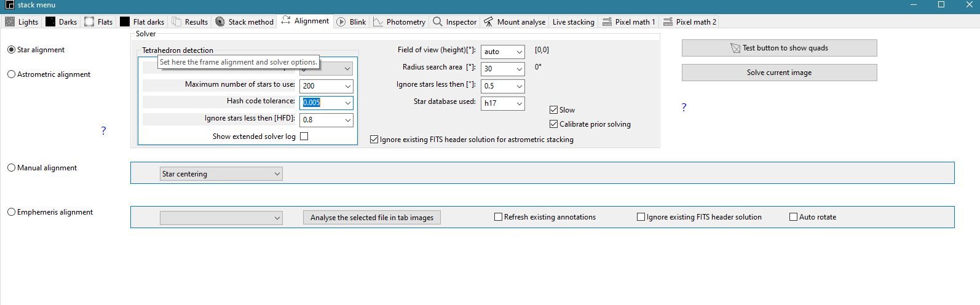Open the Hash code tolerance dropdown
Viewport: 980px width, 305px height.
pyautogui.click(x=347, y=103)
